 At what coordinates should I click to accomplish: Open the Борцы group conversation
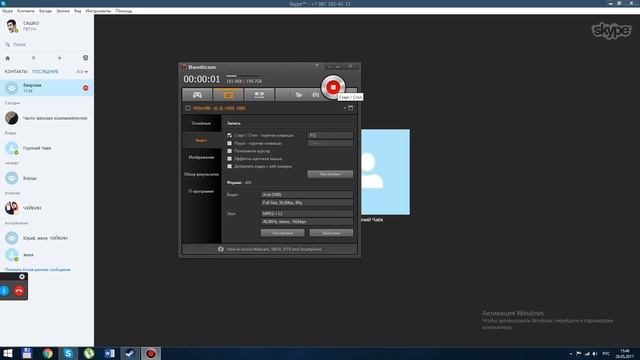47,178
